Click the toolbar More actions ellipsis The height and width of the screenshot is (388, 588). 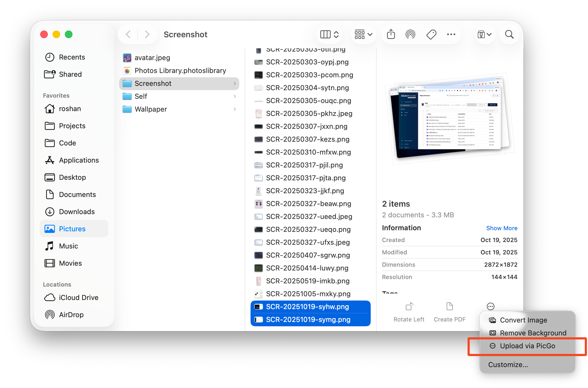(x=451, y=34)
